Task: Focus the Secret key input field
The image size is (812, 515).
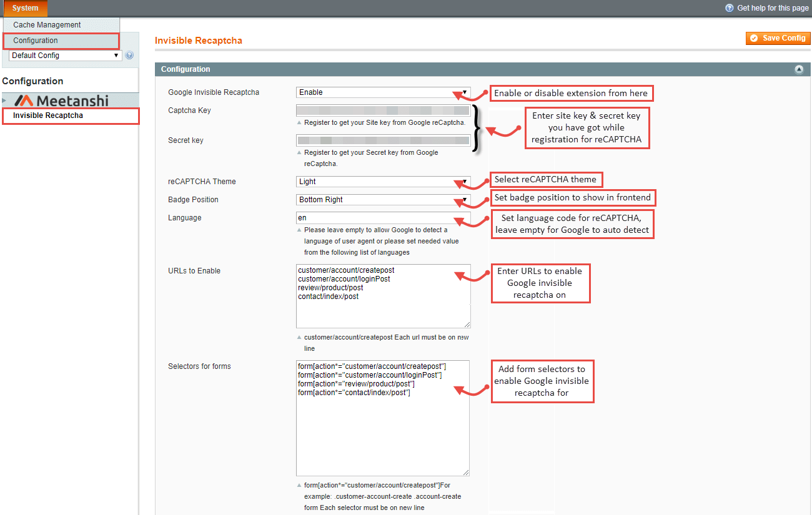Action: click(384, 140)
